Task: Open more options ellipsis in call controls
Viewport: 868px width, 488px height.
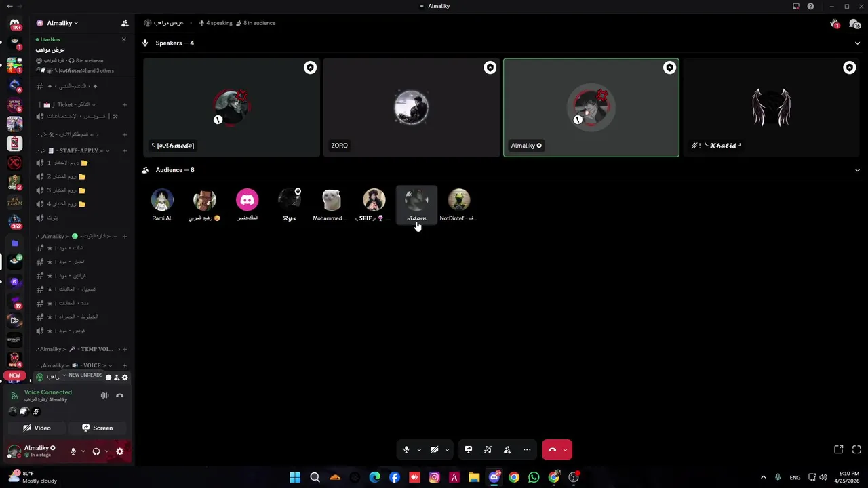Action: click(527, 449)
